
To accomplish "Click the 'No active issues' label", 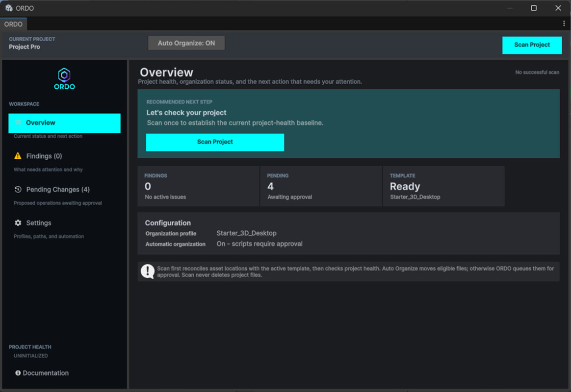I will coord(165,196).
